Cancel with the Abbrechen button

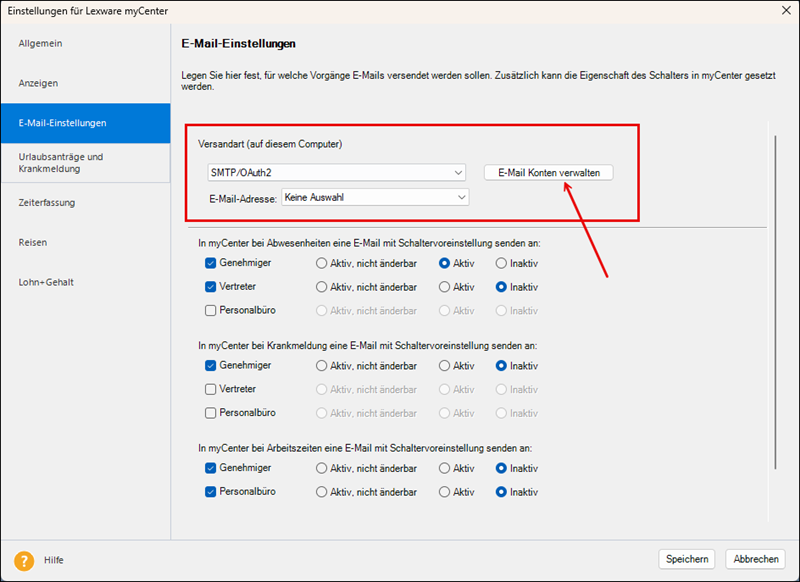click(756, 559)
